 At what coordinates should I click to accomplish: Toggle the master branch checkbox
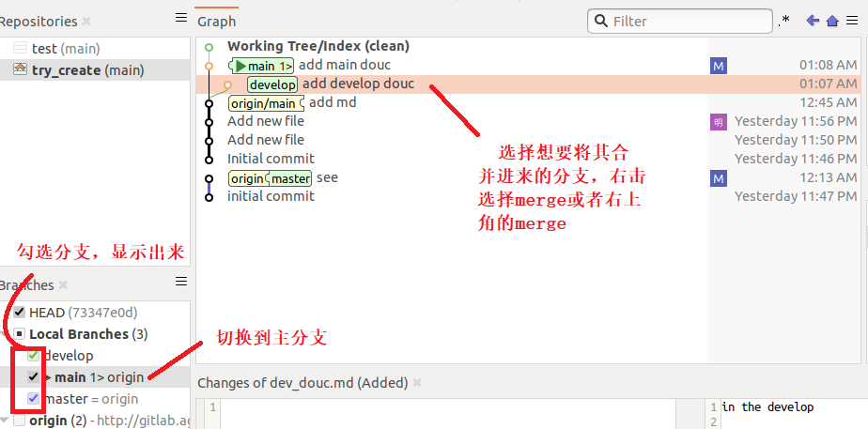(x=34, y=399)
